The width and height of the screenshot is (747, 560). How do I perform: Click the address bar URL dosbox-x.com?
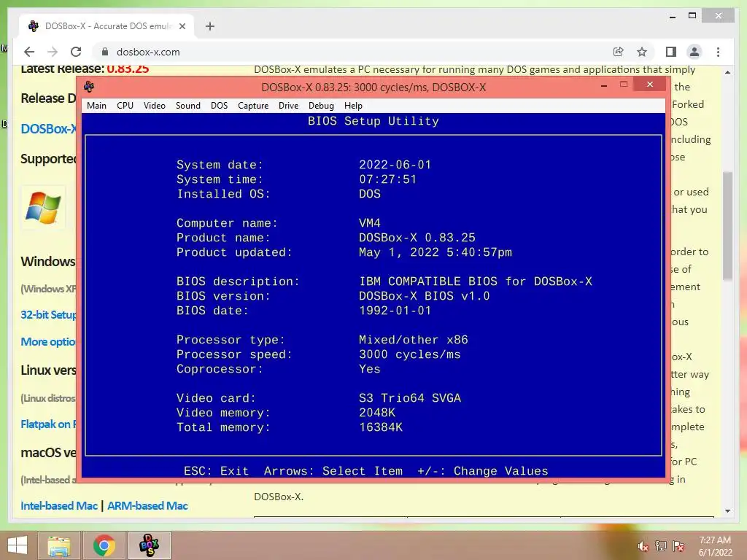(x=148, y=52)
